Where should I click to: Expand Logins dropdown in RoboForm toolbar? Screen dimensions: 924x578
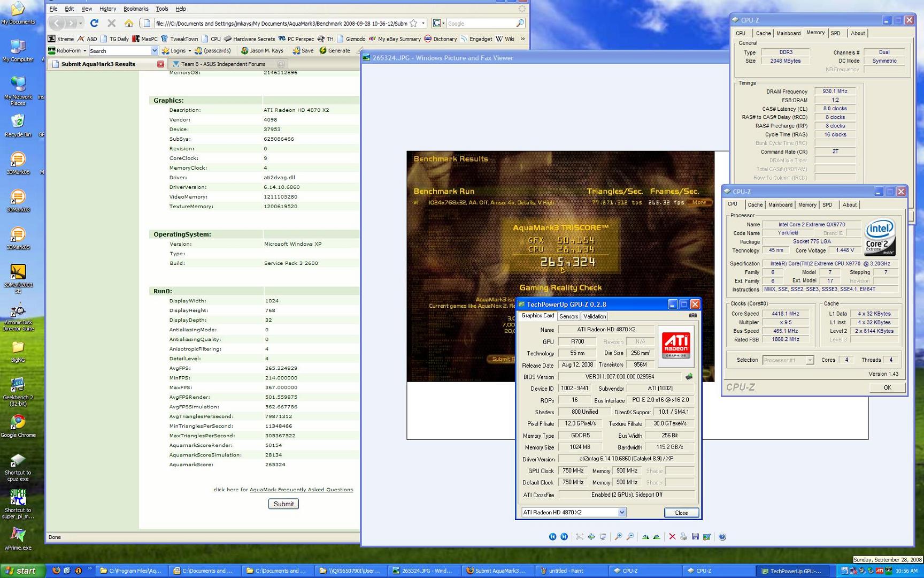pyautogui.click(x=189, y=51)
